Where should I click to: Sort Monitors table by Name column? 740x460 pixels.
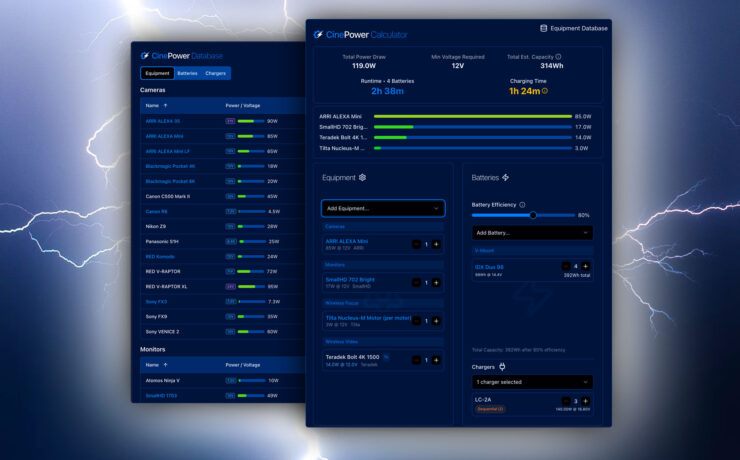156,365
